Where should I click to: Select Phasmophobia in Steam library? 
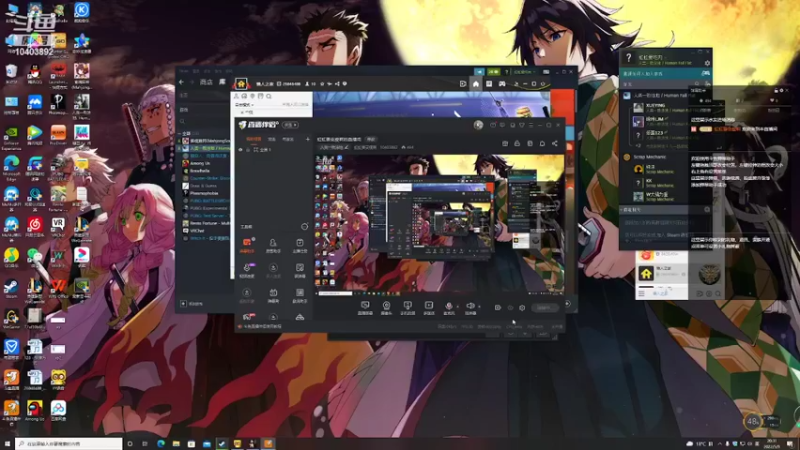[x=204, y=193]
